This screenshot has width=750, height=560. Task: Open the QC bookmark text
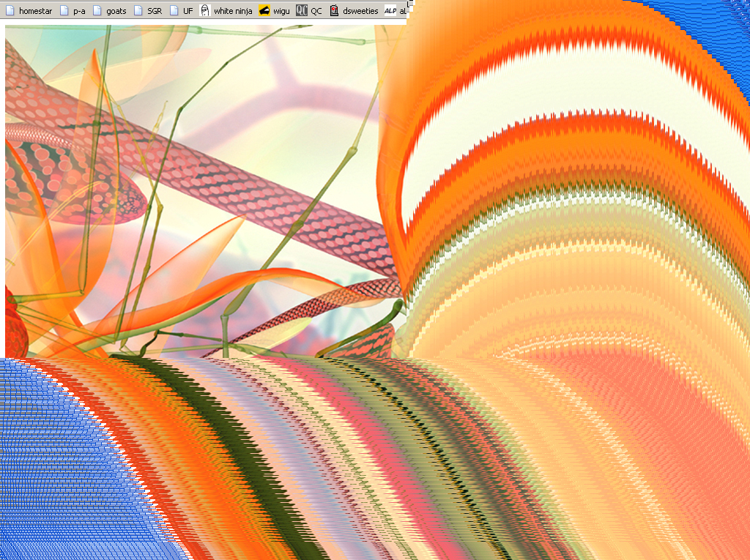click(316, 11)
